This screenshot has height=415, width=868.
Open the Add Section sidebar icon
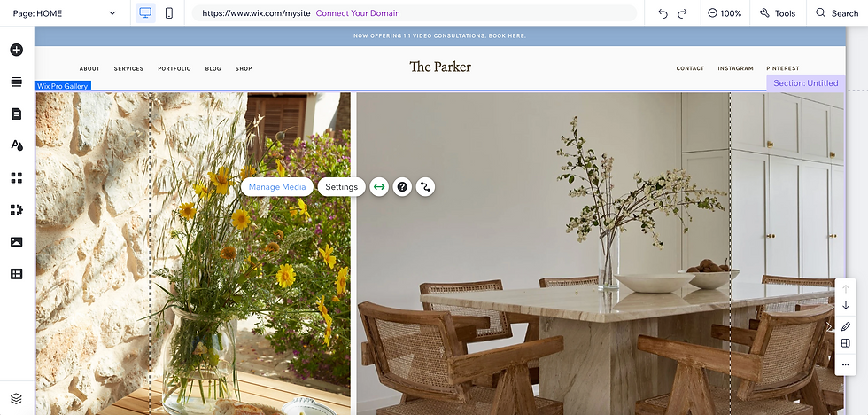click(17, 82)
